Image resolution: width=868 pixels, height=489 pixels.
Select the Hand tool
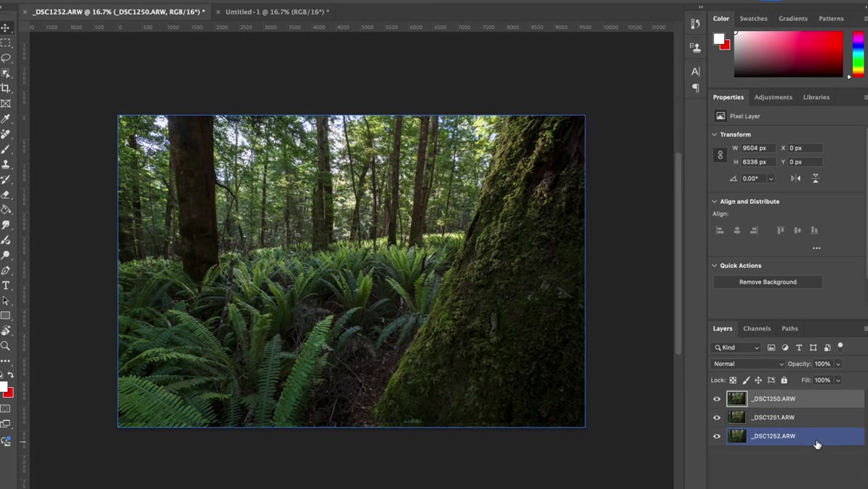coord(5,331)
